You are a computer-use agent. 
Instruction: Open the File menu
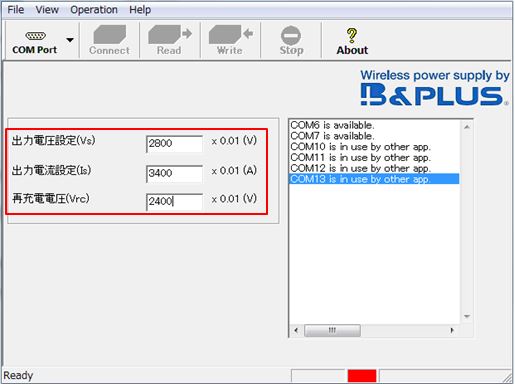pos(16,10)
